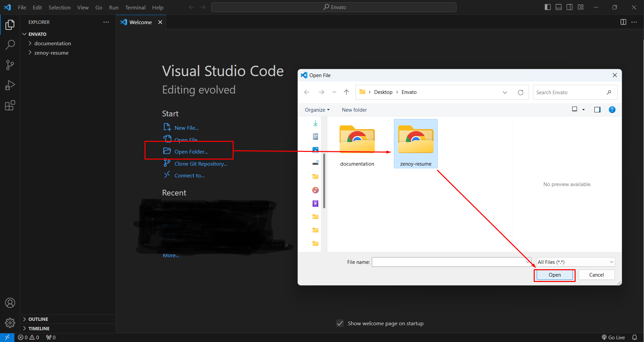The width and height of the screenshot is (644, 342).
Task: Open Run and Debug view
Action: (x=10, y=85)
